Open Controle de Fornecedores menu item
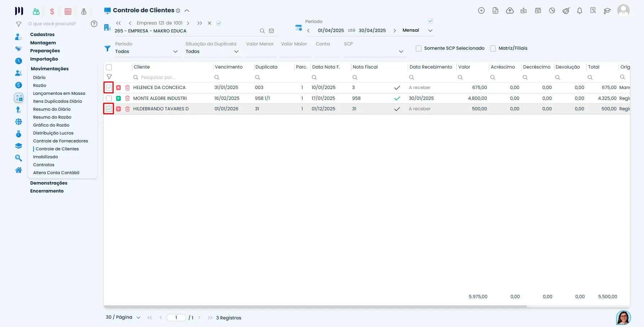 coord(61,141)
